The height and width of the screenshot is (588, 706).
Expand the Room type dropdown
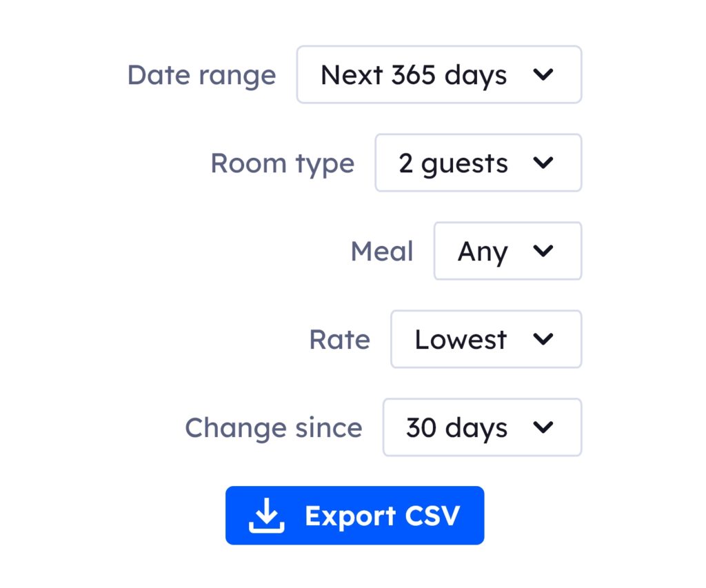click(478, 163)
